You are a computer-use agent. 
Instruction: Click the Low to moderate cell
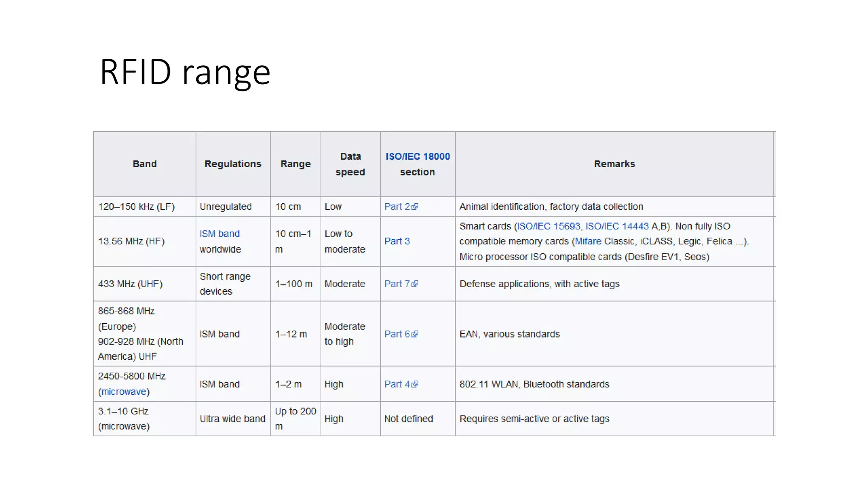351,241
